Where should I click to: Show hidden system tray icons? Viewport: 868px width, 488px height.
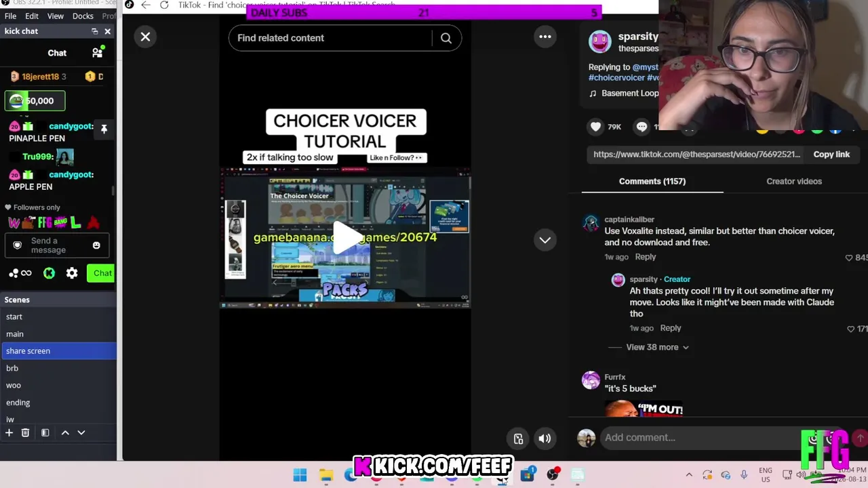point(689,475)
